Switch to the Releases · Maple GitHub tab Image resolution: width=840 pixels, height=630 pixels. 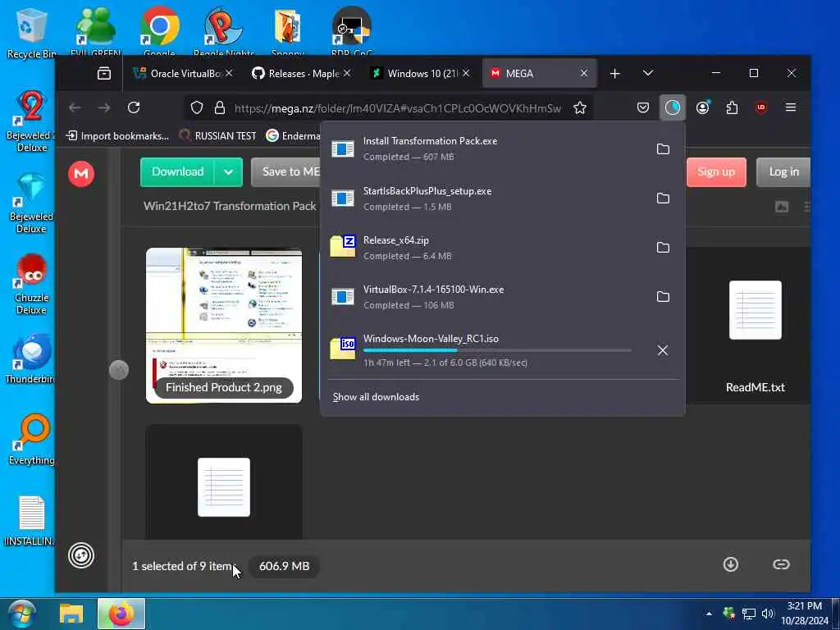click(296, 73)
